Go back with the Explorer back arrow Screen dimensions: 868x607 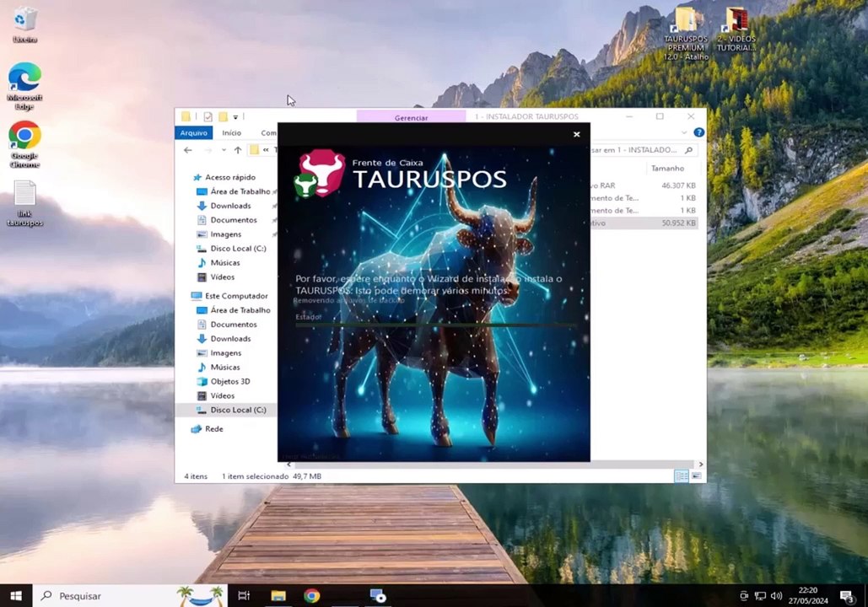click(x=188, y=150)
